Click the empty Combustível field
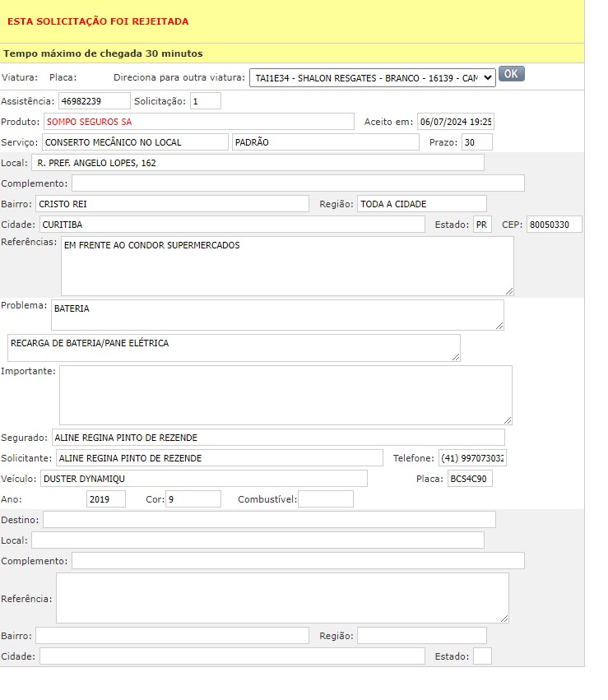608x700 pixels. (x=325, y=499)
